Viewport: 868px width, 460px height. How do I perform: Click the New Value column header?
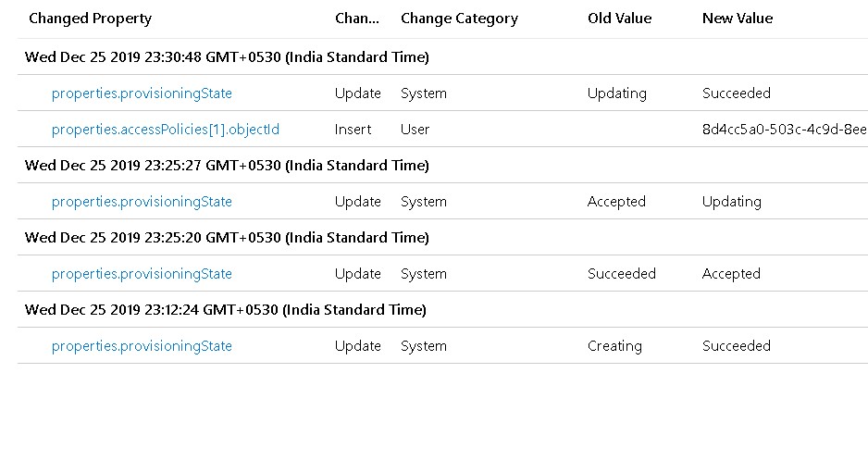click(x=738, y=19)
